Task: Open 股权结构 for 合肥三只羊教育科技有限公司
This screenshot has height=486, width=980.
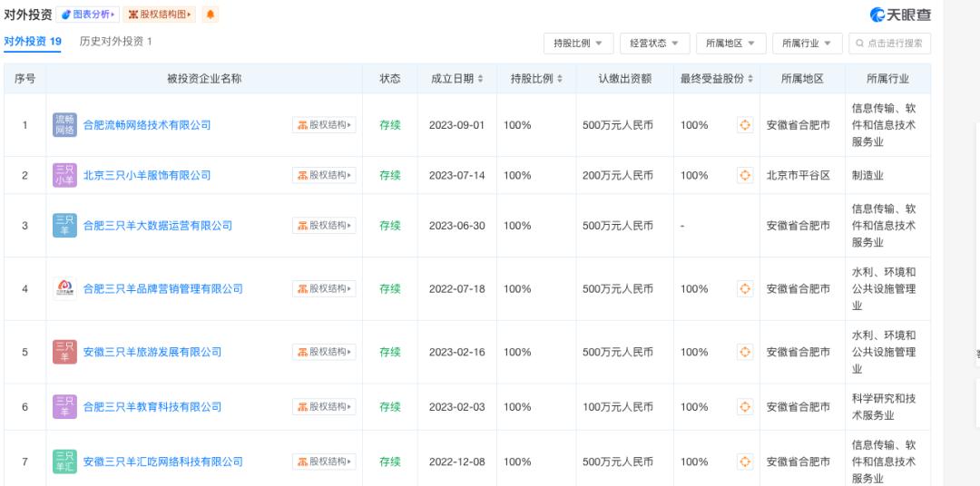Action: coord(324,407)
